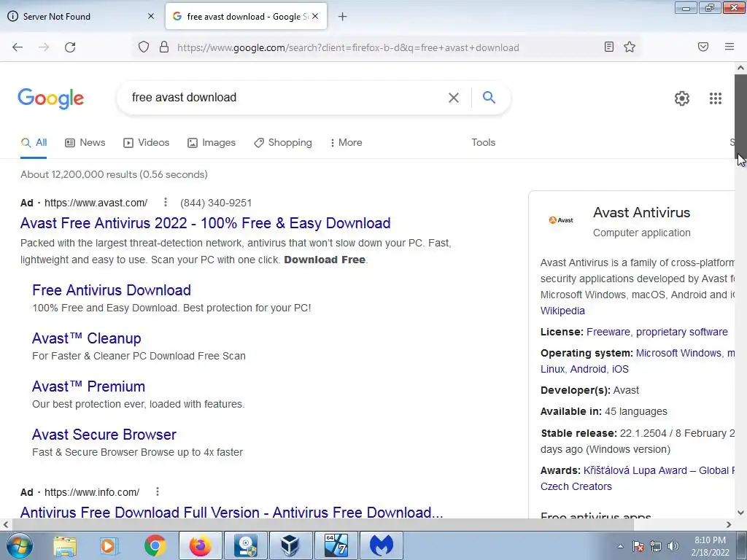
Task: Click the taskbar clock showing 8:10 PM
Action: pyautogui.click(x=710, y=546)
